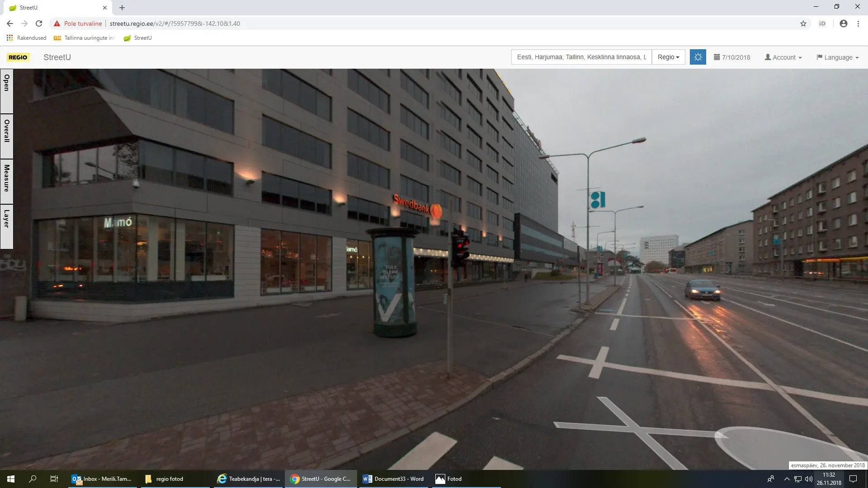The image size is (868, 488).
Task: Open the Layer side tab
Action: [x=6, y=226]
